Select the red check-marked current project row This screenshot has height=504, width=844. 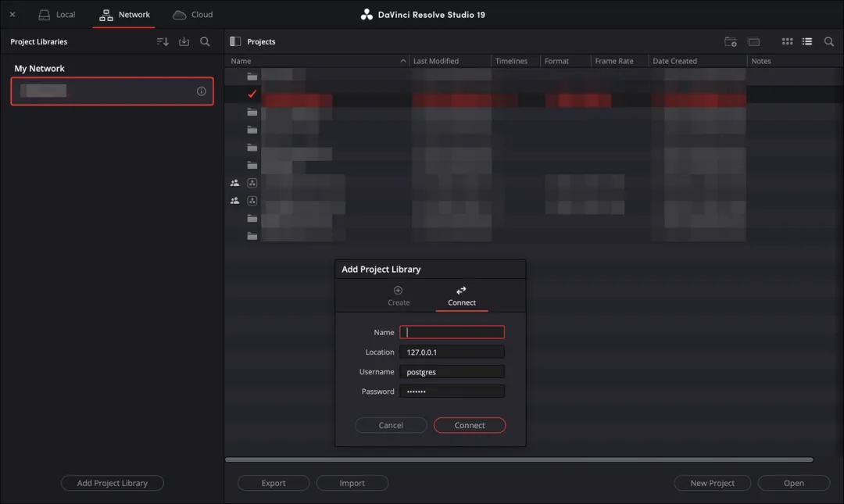click(534, 95)
